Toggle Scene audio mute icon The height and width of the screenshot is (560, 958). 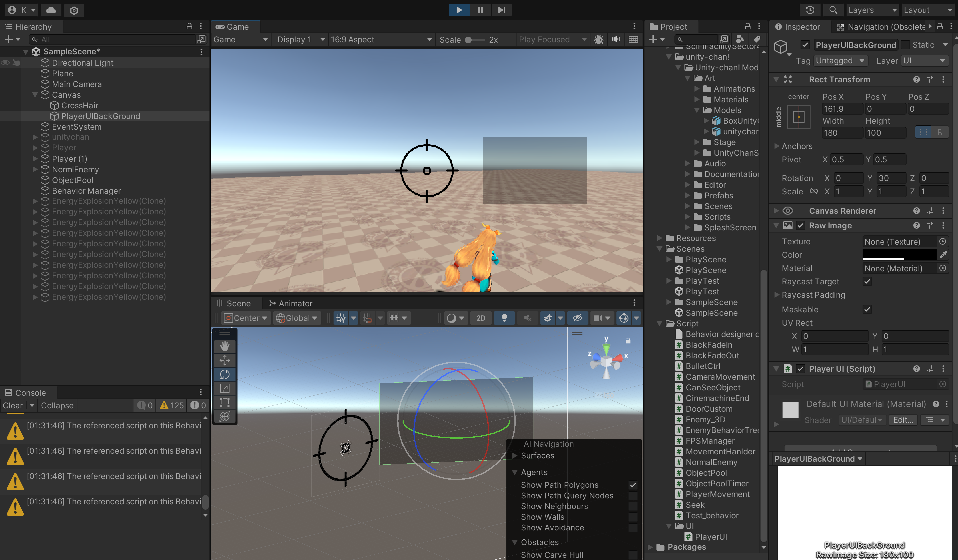coord(528,318)
